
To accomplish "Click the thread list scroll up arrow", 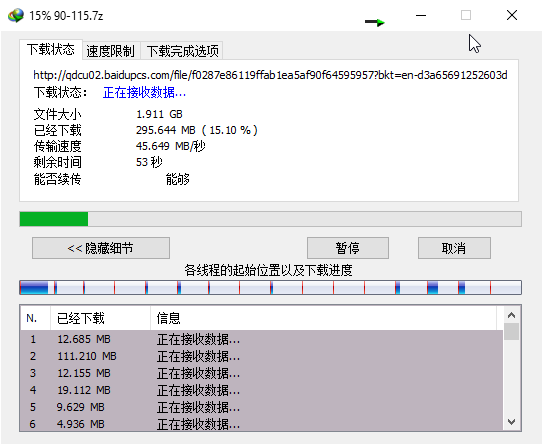I will [511, 315].
